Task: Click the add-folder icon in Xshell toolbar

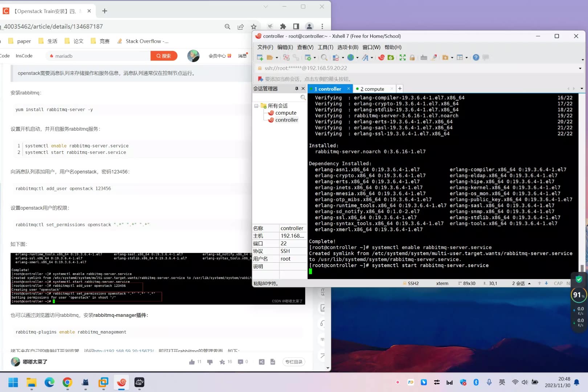Action: point(445,57)
